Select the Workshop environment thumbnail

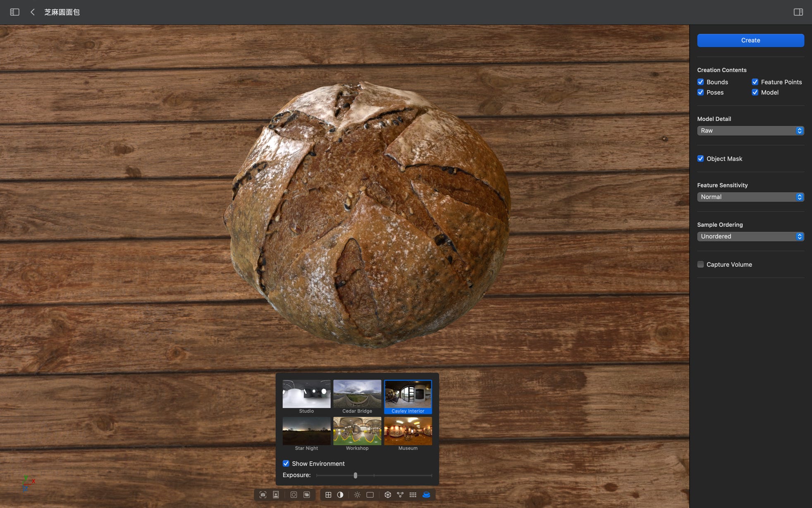[x=357, y=431]
